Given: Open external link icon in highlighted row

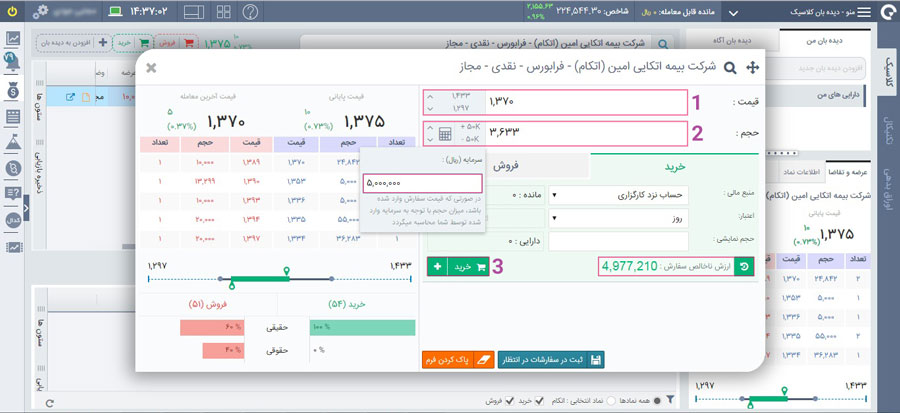Looking at the screenshot, I should 71,97.
